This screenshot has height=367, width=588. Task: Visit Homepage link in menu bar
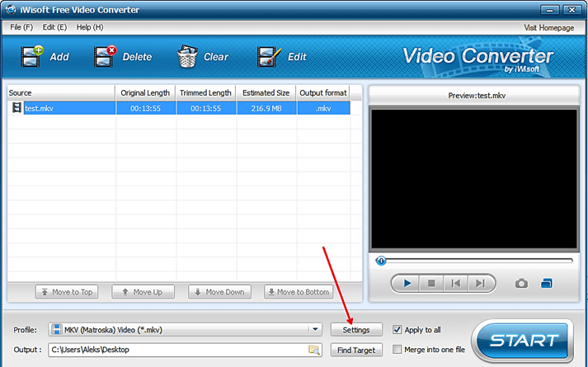click(549, 27)
